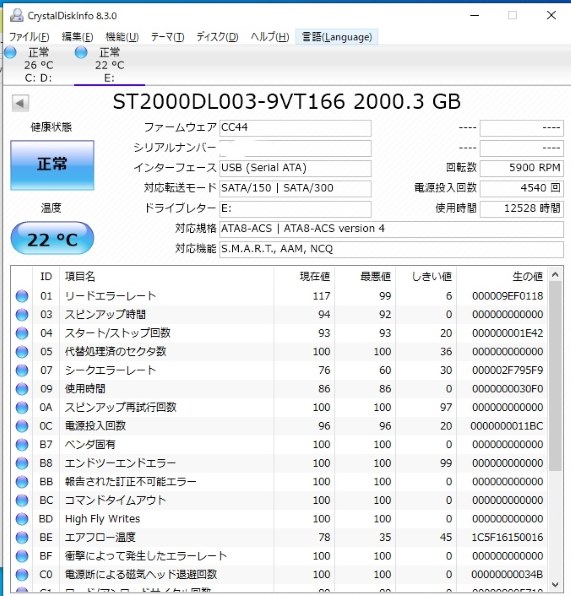The image size is (571, 596).
Task: Open the 言語(Language) menu
Action: pos(337,37)
